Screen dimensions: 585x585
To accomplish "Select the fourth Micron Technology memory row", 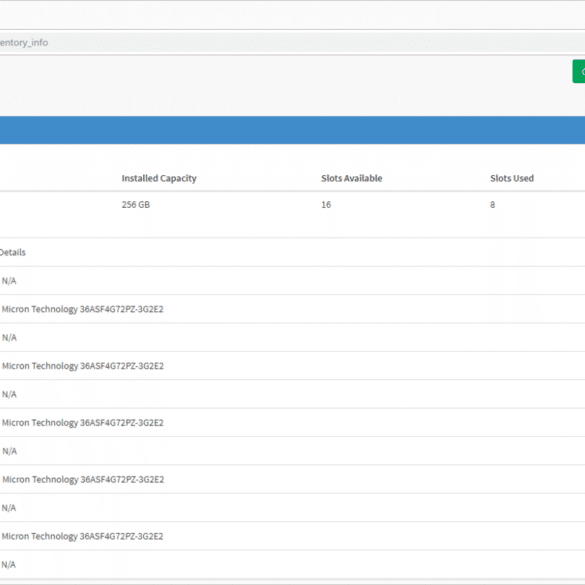I will tap(292, 479).
